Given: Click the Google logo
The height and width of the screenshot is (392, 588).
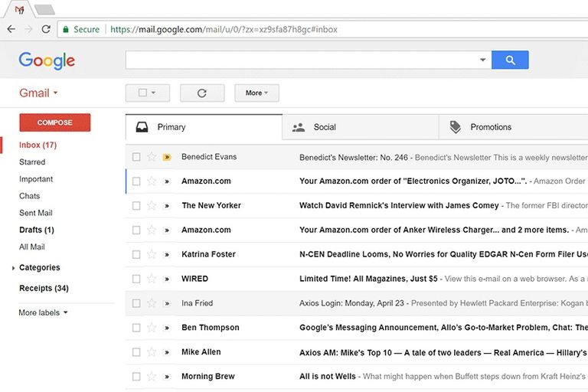Looking at the screenshot, I should 47,60.
